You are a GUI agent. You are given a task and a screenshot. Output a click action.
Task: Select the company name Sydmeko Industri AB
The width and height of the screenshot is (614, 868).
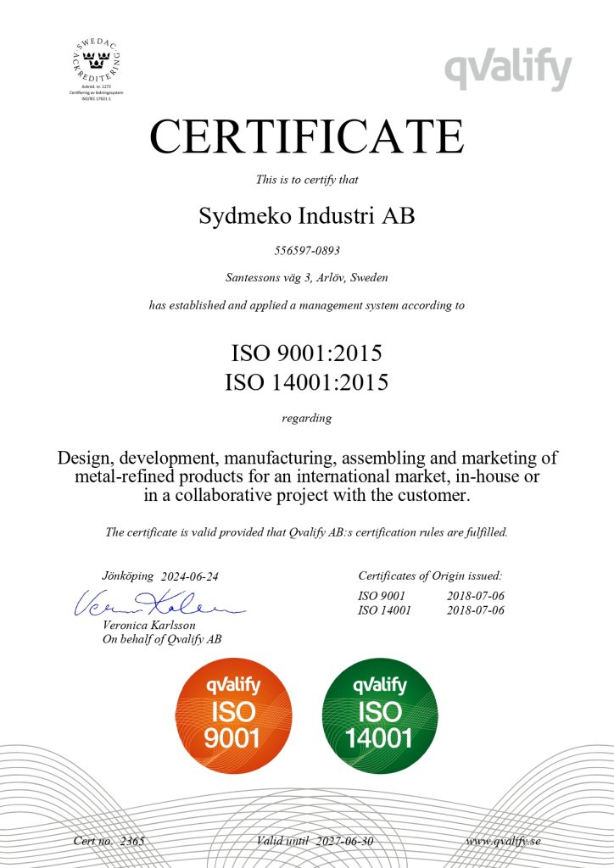point(306,216)
